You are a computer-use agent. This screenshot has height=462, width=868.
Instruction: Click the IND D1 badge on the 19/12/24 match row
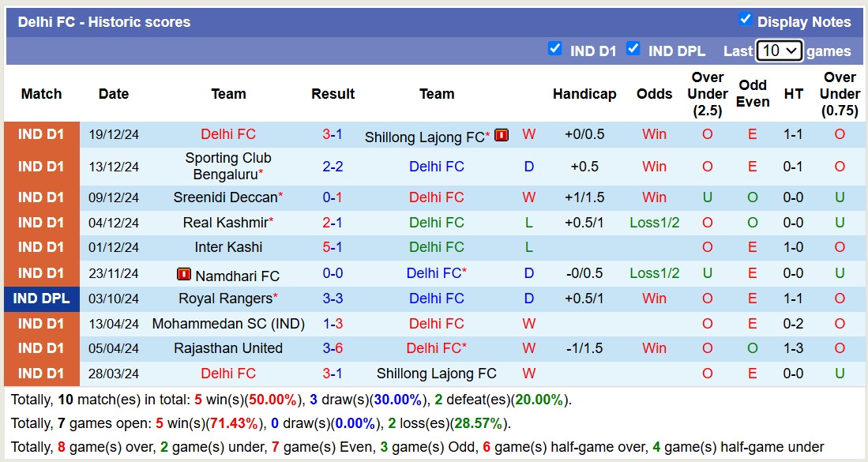coord(41,134)
